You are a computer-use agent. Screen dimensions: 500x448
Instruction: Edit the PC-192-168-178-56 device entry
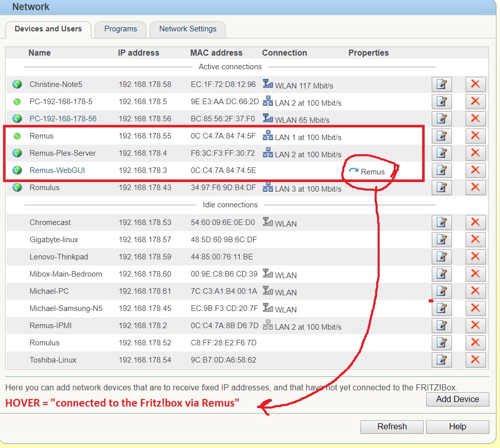click(442, 119)
